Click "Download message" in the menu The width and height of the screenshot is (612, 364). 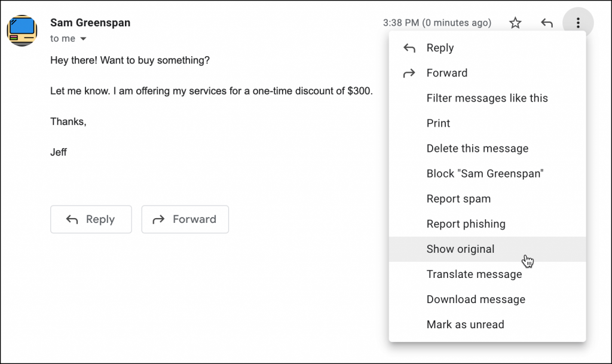click(x=475, y=299)
